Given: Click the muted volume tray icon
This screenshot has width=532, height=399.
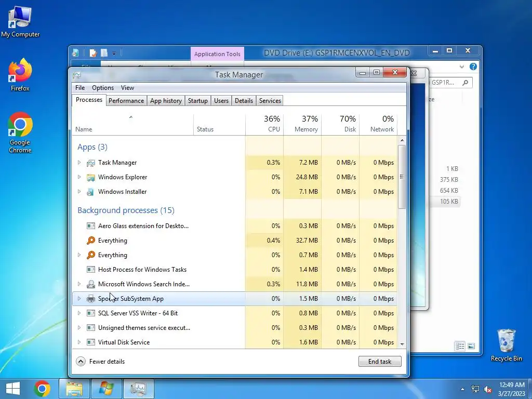Looking at the screenshot, I should (x=488, y=389).
